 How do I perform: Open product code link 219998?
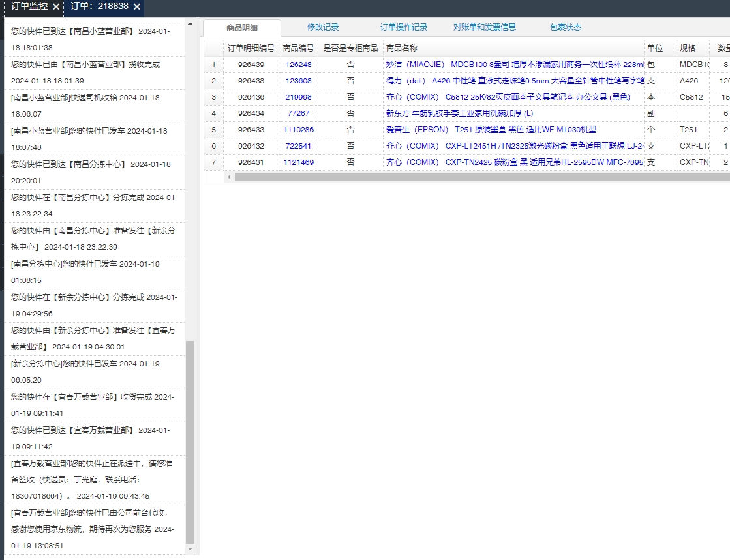click(x=298, y=96)
